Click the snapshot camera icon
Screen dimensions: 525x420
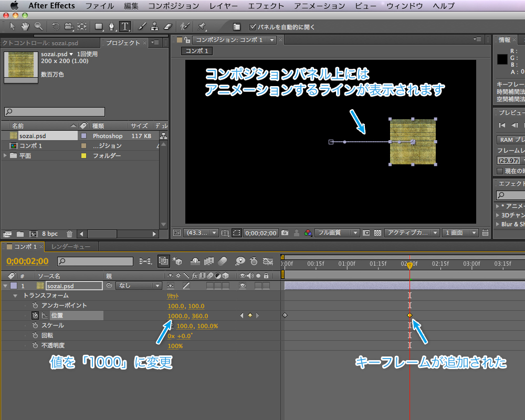(285, 233)
